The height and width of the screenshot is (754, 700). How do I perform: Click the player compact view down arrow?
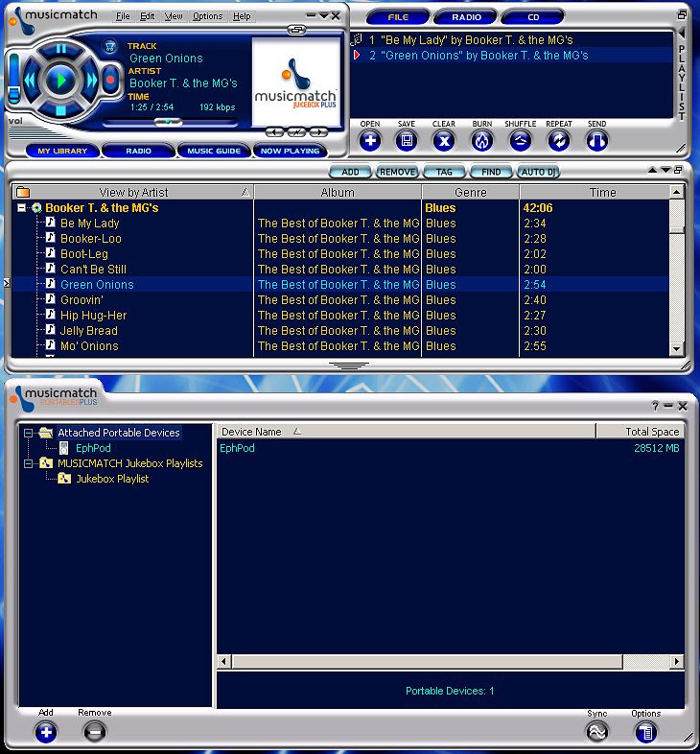point(323,16)
